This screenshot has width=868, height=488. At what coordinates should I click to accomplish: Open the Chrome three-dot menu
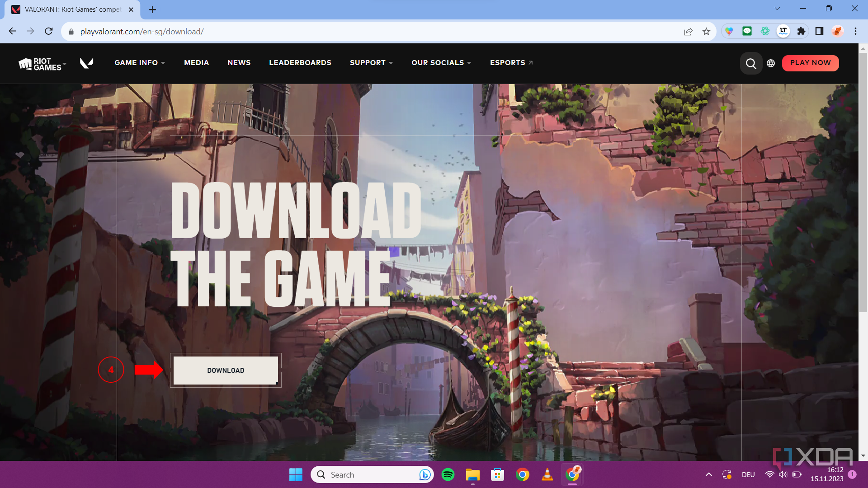click(855, 31)
